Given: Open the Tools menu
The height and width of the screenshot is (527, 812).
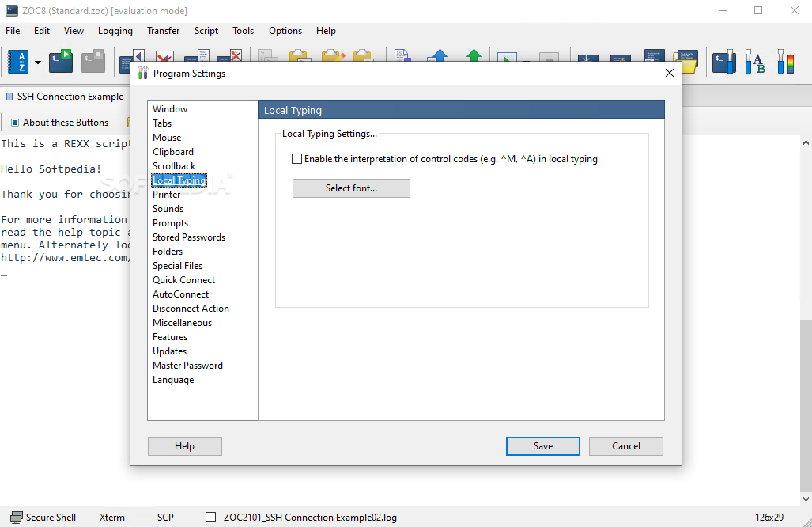Looking at the screenshot, I should (x=243, y=31).
